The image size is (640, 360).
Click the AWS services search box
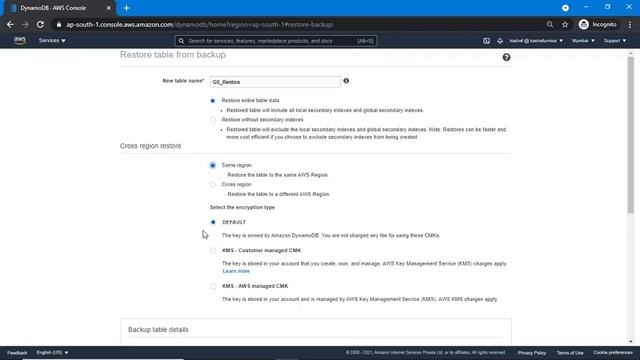click(x=276, y=41)
